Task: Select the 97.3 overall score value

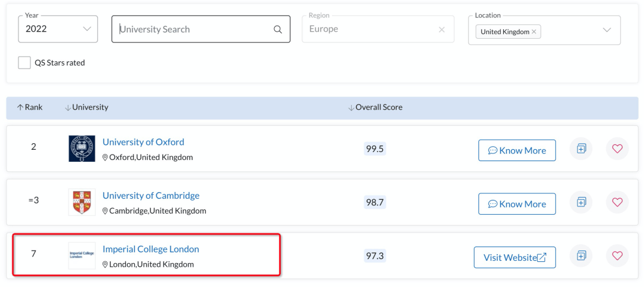Action: coord(375,256)
